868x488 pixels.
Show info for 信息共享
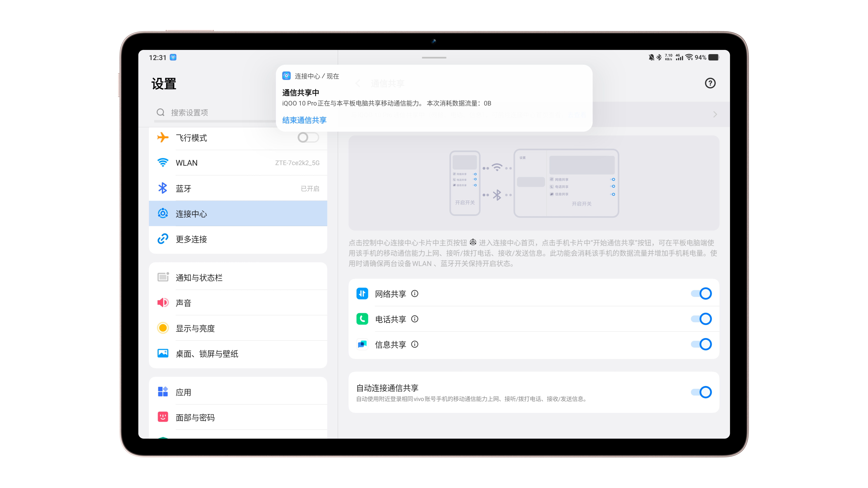tap(415, 344)
